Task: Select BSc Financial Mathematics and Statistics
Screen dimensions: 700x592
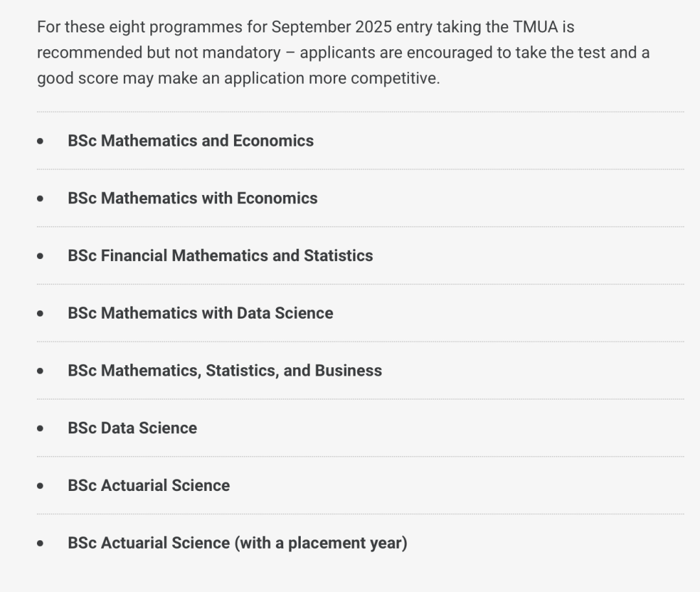Action: pyautogui.click(x=220, y=256)
